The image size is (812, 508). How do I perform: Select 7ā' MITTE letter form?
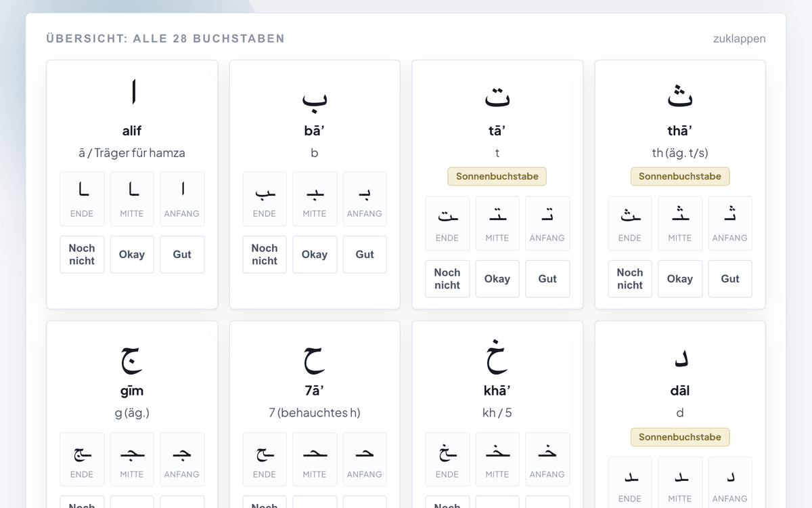(x=315, y=459)
